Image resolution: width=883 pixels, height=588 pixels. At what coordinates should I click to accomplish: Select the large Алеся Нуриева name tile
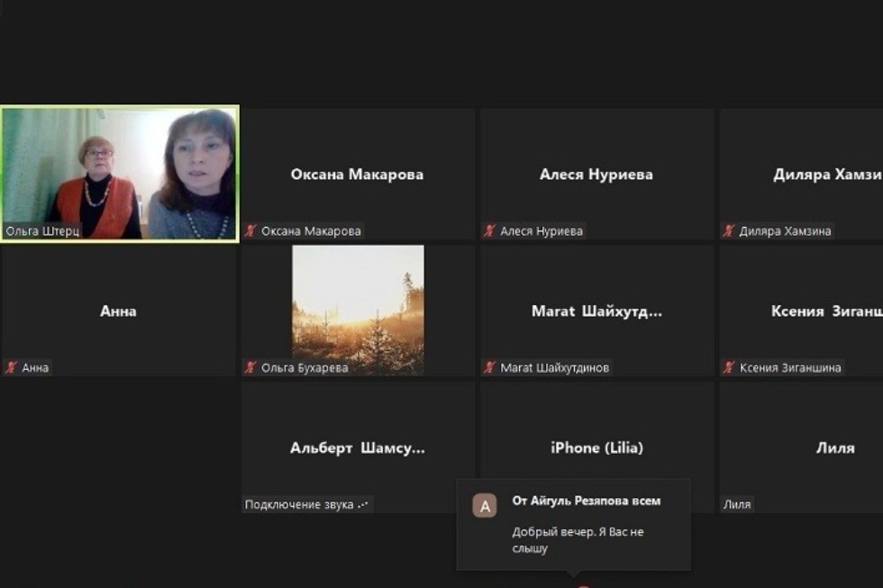596,175
